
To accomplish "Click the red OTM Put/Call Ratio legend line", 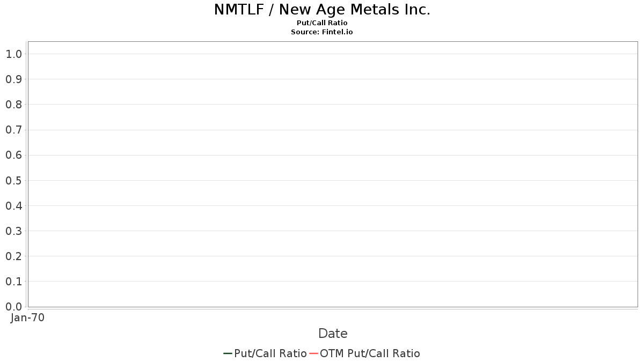I will click(x=314, y=353).
